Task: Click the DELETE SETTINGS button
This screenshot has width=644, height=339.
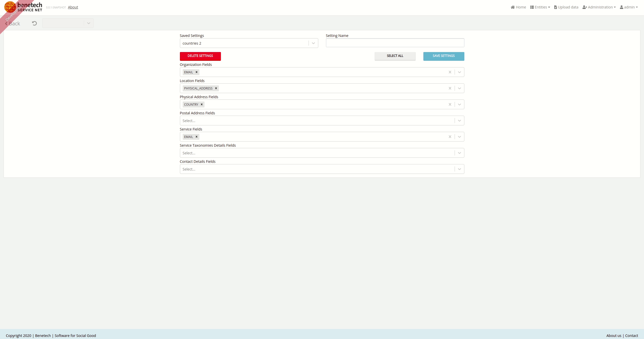Action: pyautogui.click(x=200, y=56)
